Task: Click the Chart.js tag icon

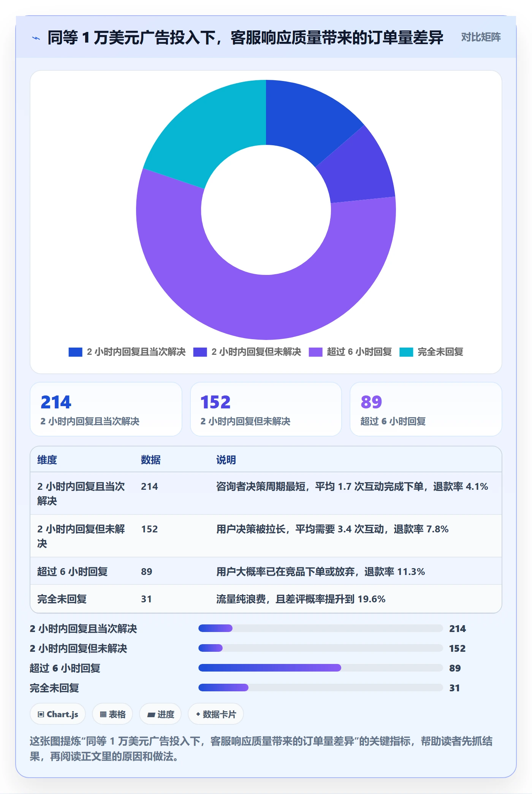Action: pos(41,715)
